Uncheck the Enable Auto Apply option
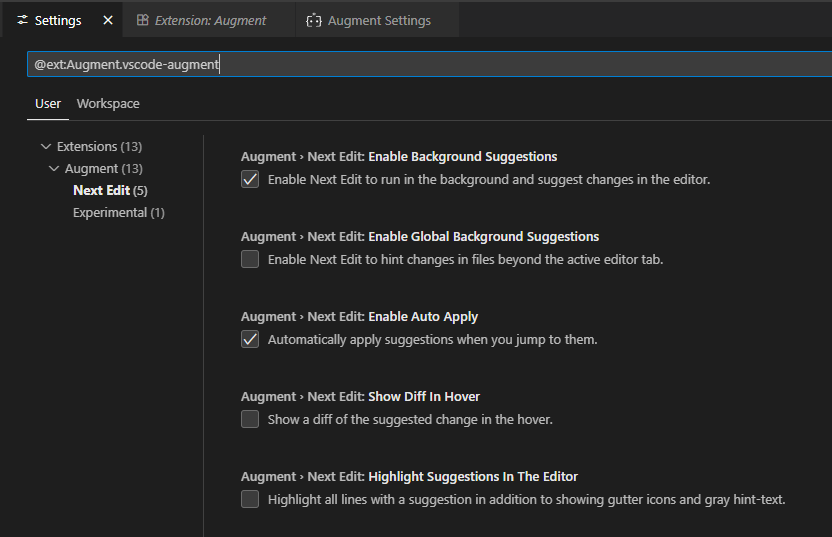832x537 pixels. 250,340
